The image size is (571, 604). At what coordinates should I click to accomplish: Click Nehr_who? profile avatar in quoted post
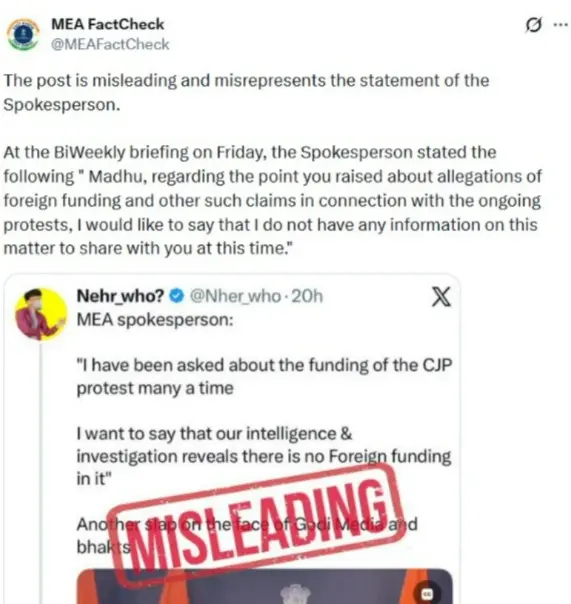(41, 314)
